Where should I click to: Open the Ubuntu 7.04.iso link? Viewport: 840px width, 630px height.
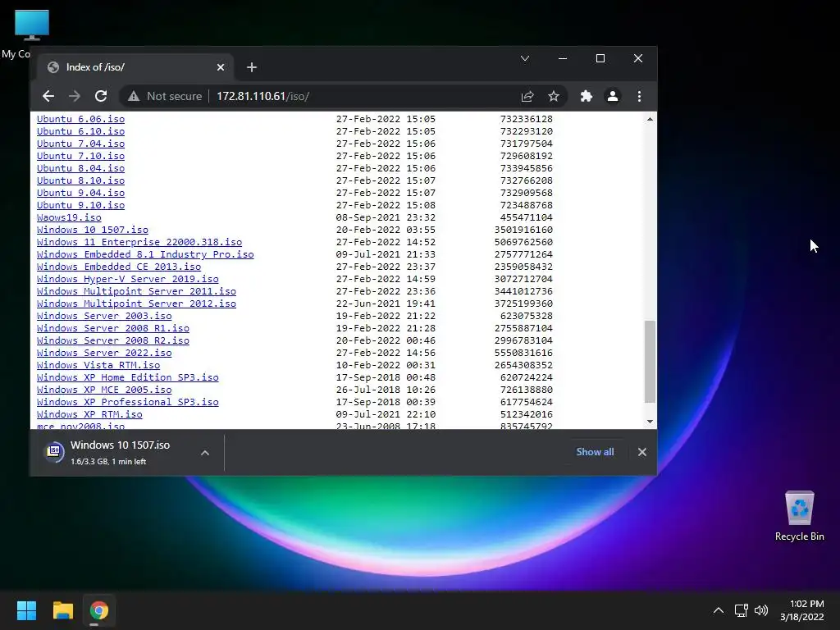(x=80, y=144)
